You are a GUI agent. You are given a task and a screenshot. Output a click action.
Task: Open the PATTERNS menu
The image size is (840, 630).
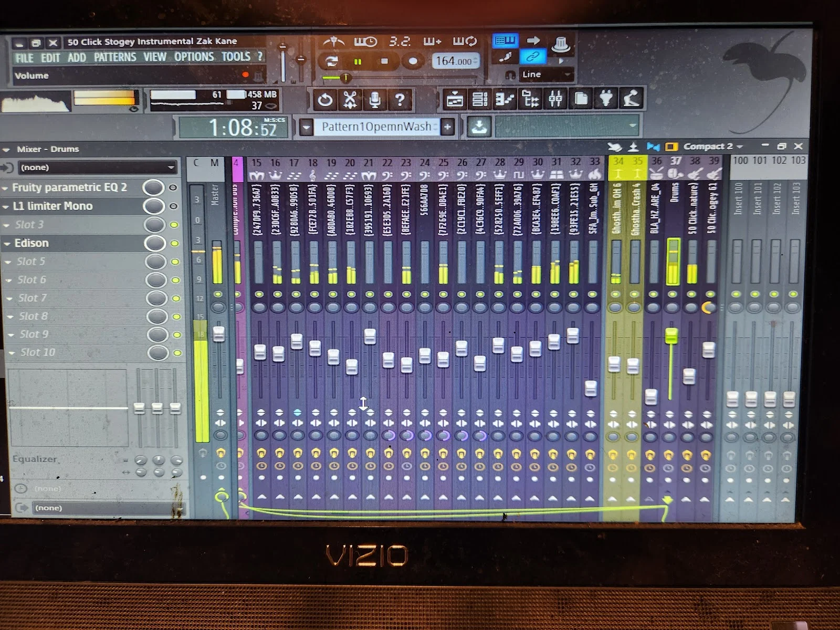(115, 57)
